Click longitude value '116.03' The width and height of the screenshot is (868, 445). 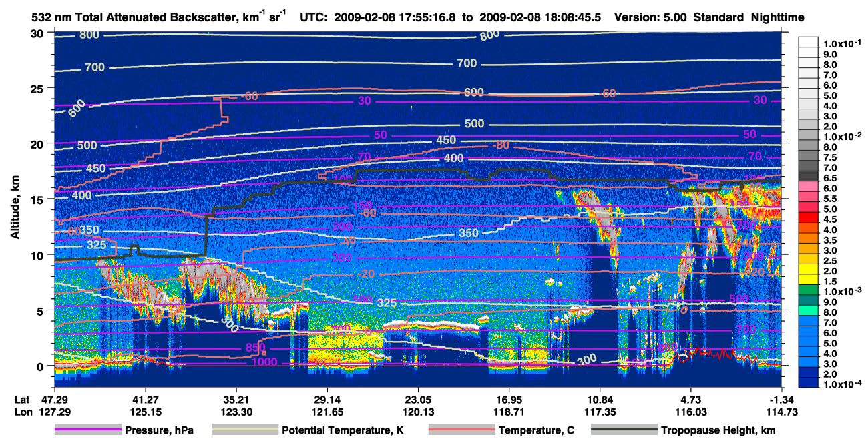tap(691, 412)
